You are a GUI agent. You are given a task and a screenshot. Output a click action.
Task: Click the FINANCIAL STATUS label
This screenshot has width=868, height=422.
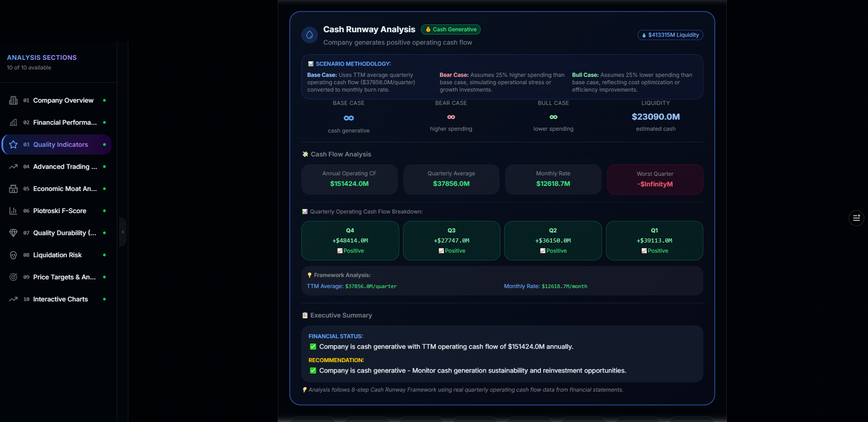point(336,336)
